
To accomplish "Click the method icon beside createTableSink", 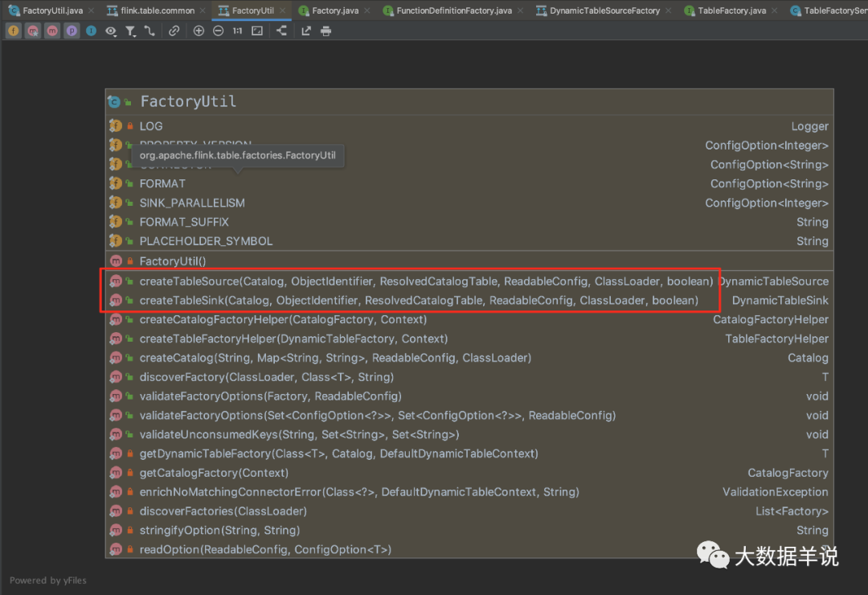I will pyautogui.click(x=115, y=300).
